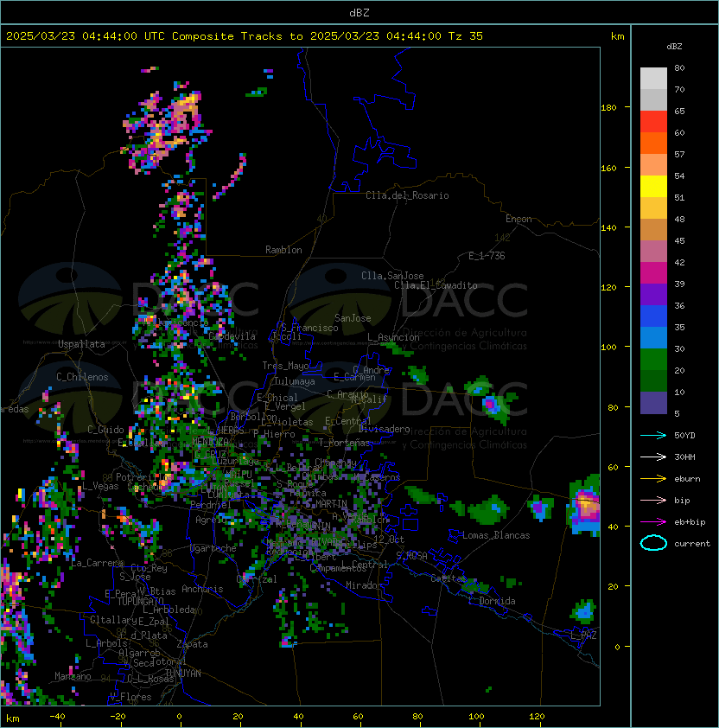The height and width of the screenshot is (728, 719).
Task: Click the Tres_Mayo place label
Action: [x=285, y=366]
